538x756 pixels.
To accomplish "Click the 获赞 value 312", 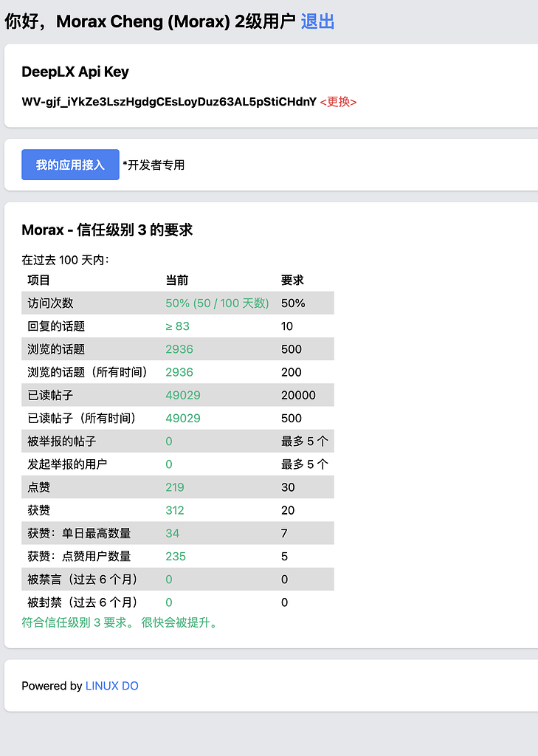I will (x=174, y=510).
